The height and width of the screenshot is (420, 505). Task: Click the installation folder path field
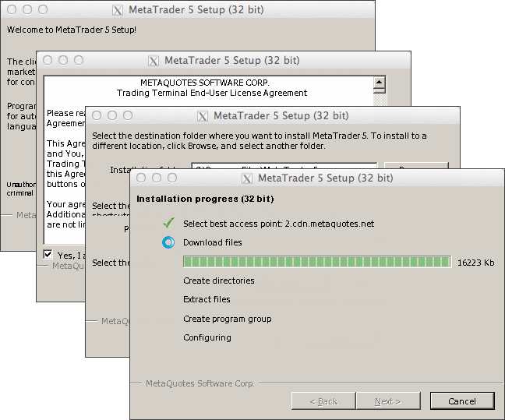tap(284, 166)
